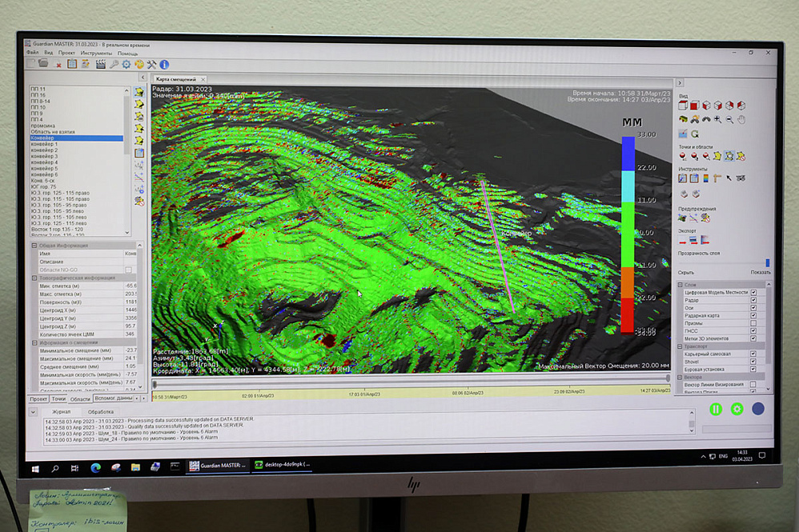Click the red delete X toolbar icon
The width and height of the screenshot is (799, 532).
click(58, 65)
